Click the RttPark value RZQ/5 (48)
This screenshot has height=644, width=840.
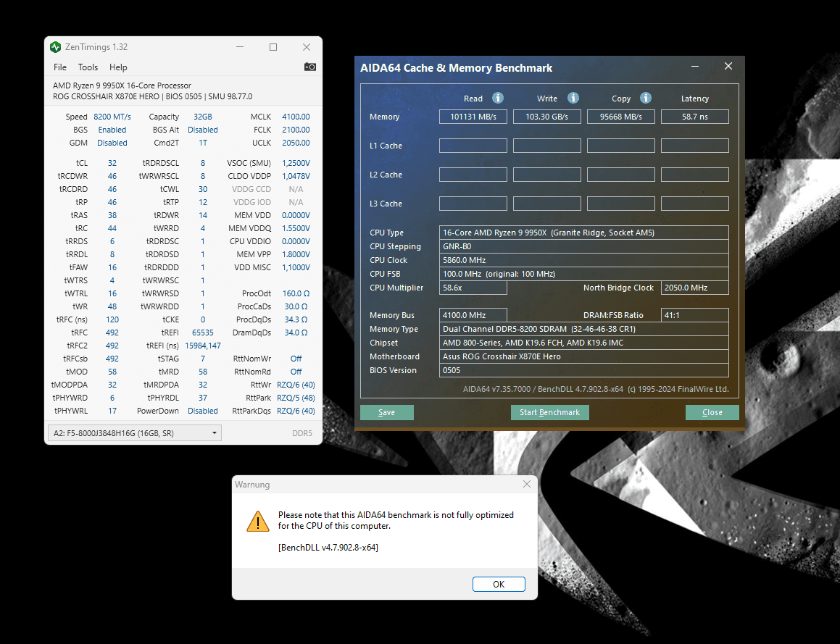click(296, 398)
